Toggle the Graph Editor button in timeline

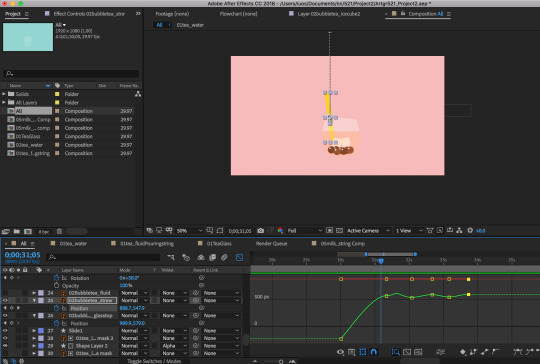pyautogui.click(x=239, y=257)
